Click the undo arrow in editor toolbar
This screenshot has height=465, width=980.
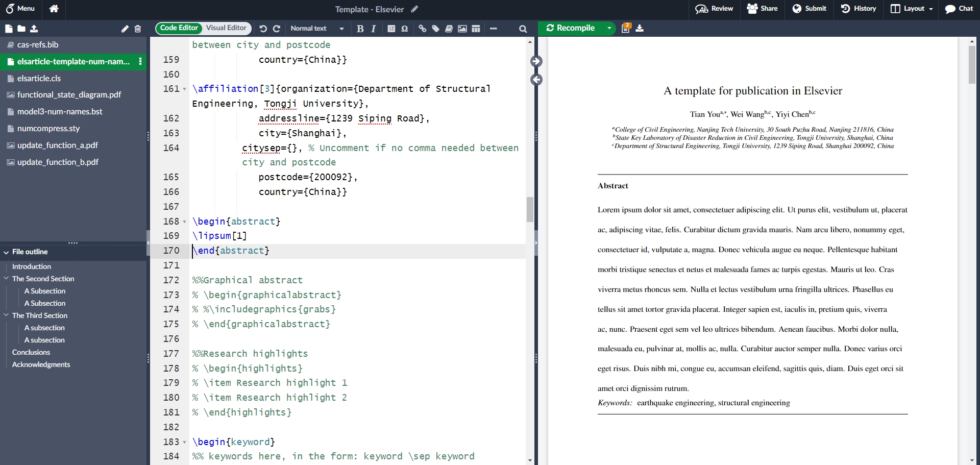tap(263, 29)
